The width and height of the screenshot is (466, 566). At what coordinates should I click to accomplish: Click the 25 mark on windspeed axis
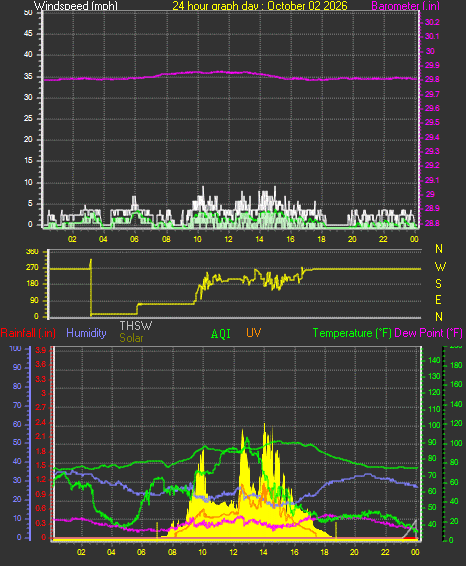28,118
